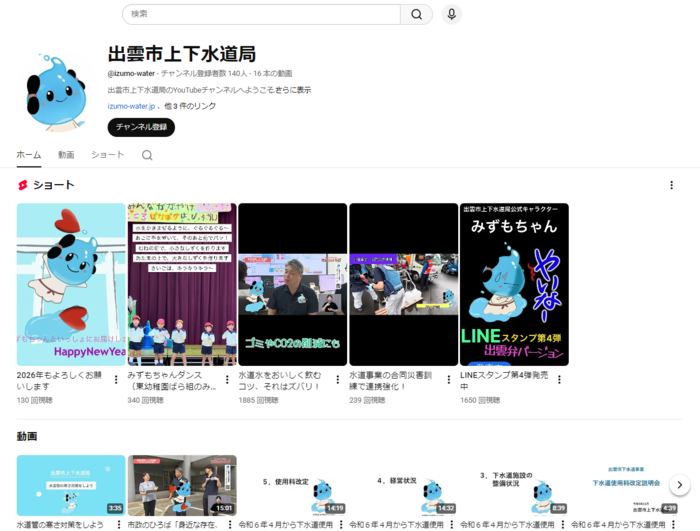Click the 1885 回視聴 view count
The width and height of the screenshot is (700, 531).
258,400
